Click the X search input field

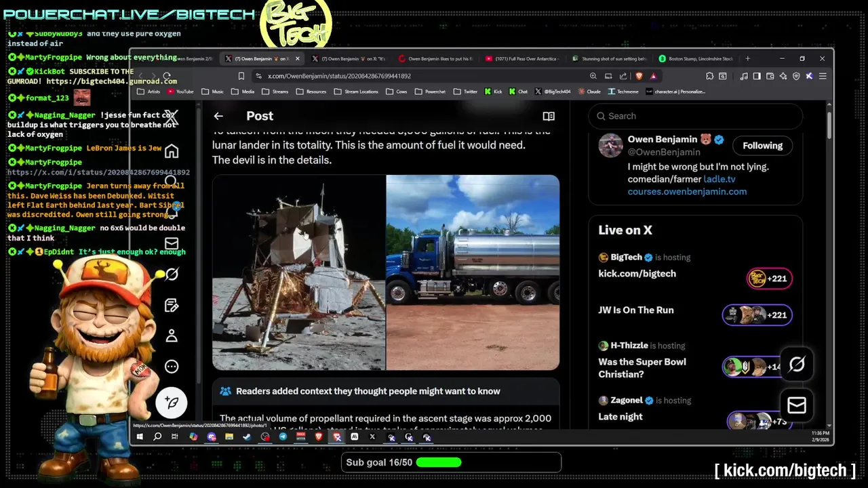(x=695, y=116)
